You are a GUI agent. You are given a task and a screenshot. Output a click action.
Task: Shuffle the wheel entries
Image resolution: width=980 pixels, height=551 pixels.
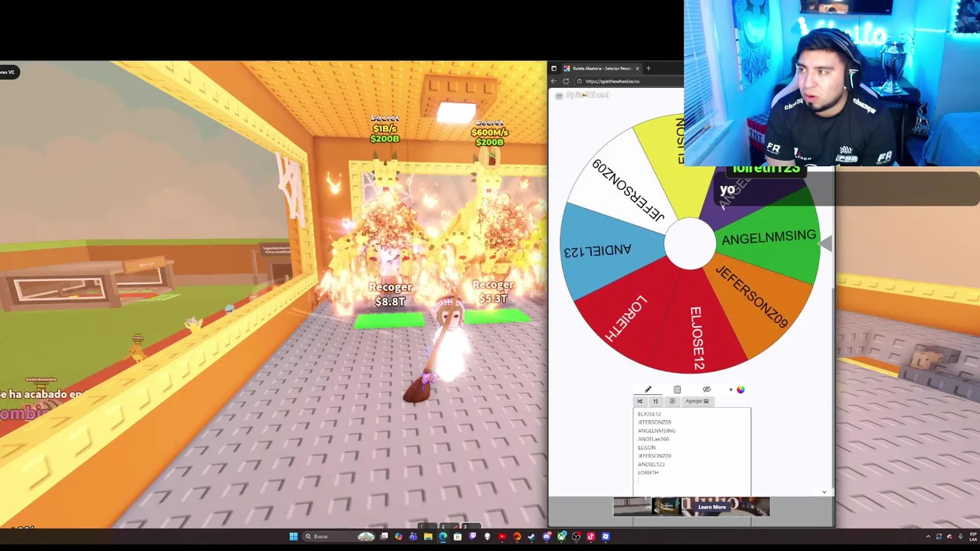tap(639, 401)
